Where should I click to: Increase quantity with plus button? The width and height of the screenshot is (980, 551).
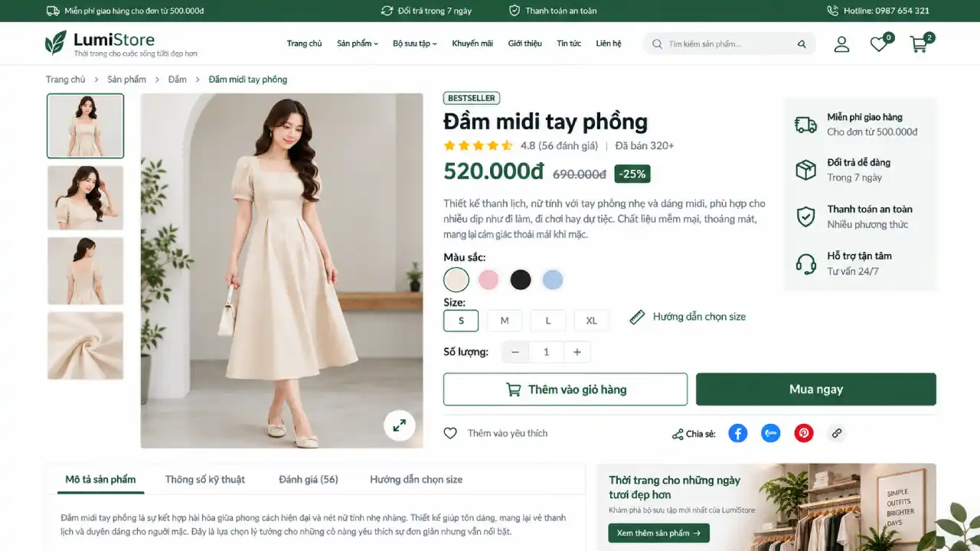577,352
